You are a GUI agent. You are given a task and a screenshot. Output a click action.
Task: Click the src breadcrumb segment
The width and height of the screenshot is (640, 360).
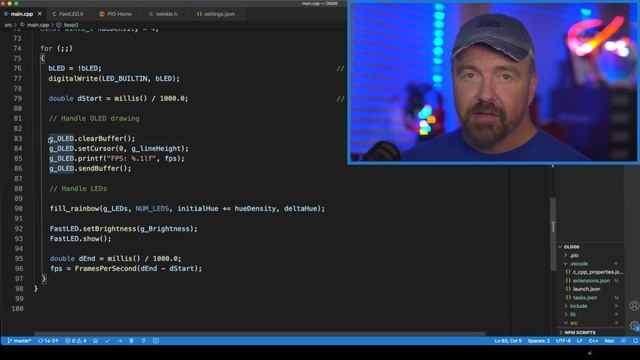pyautogui.click(x=8, y=25)
